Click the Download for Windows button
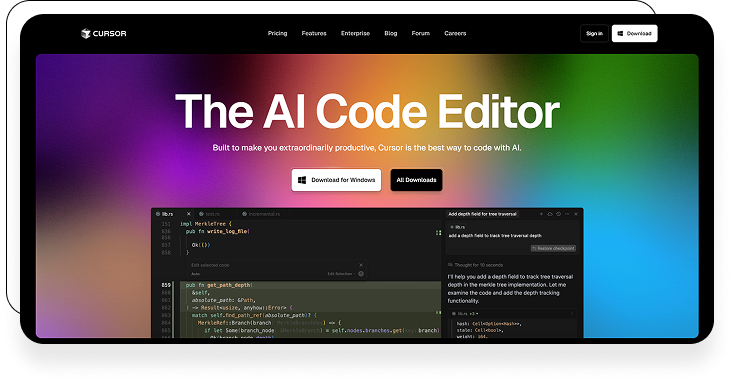Image resolution: width=734 pixels, height=384 pixels. [337, 180]
